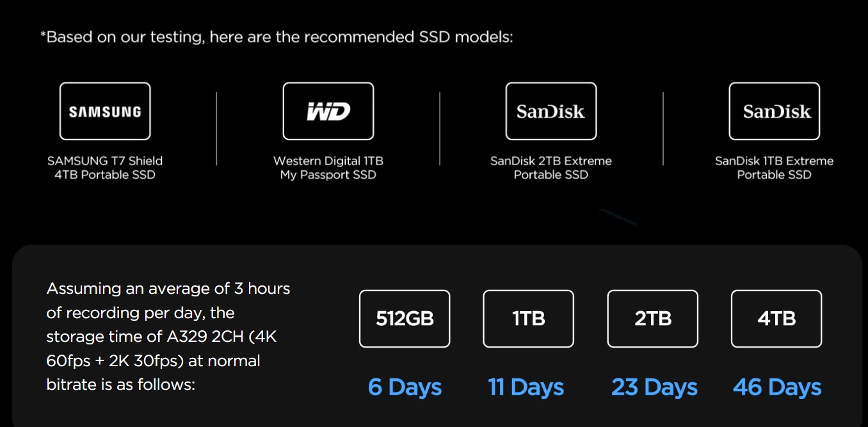Pick the 2TB capacity box
The height and width of the screenshot is (427, 868).
coord(652,319)
